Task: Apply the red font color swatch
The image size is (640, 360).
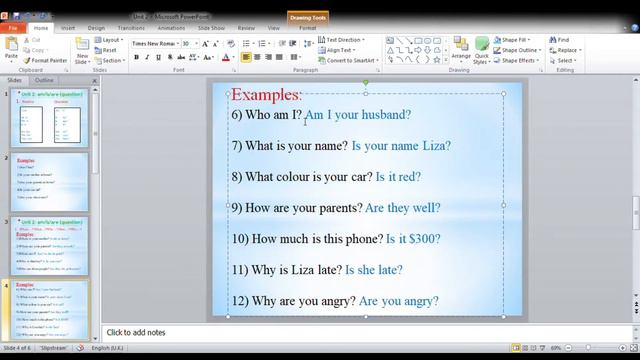Action: (226, 58)
